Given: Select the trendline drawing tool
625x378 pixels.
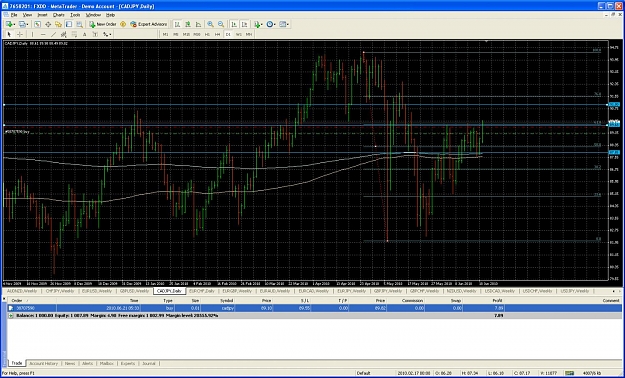Looking at the screenshot, I should [53, 34].
